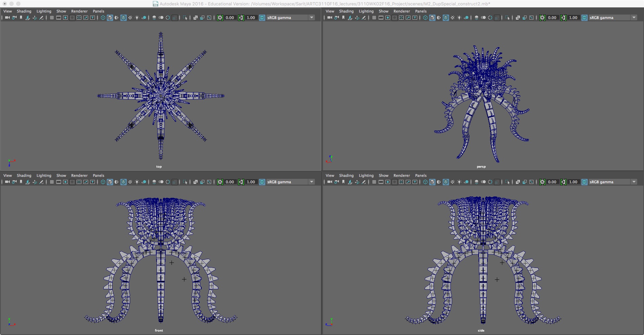The image size is (644, 335).
Task: Open Renderer menu in the side panel
Action: [402, 175]
